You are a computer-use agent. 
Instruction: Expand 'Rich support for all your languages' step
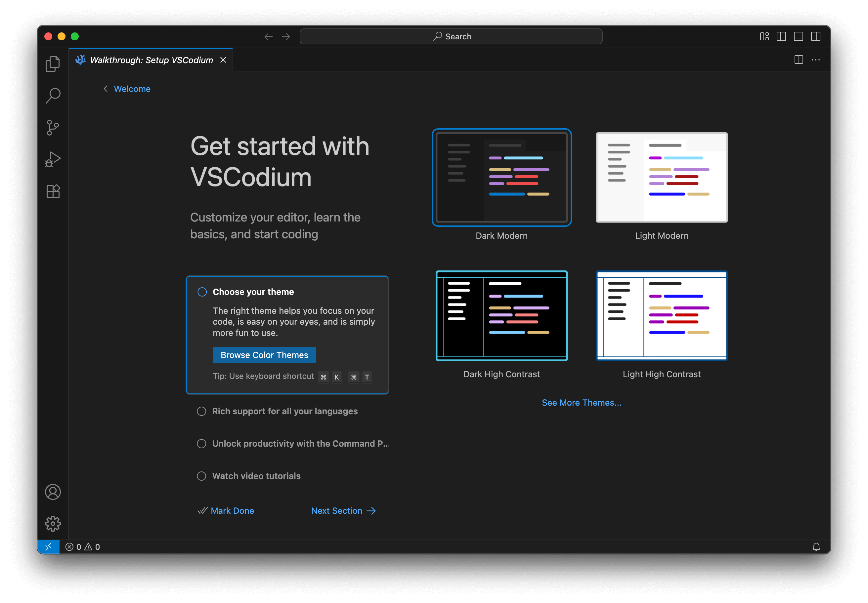284,411
